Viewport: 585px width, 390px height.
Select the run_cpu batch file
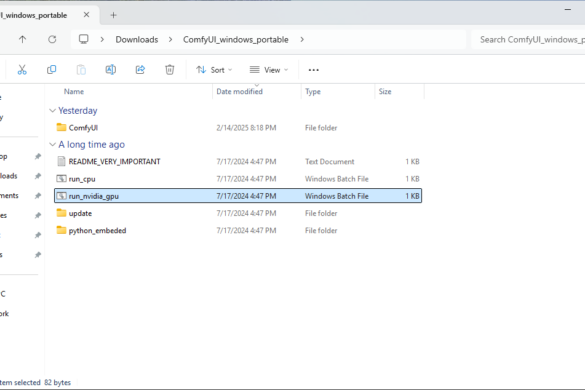[238, 179]
